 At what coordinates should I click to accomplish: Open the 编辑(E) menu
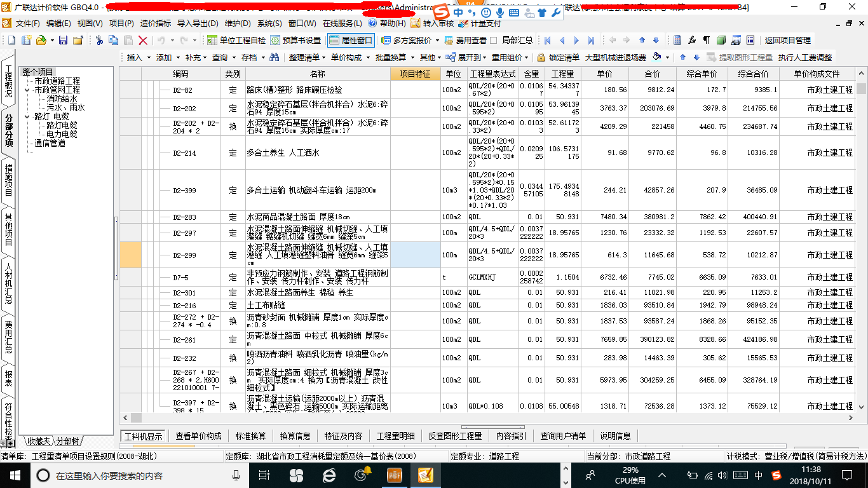tap(58, 23)
